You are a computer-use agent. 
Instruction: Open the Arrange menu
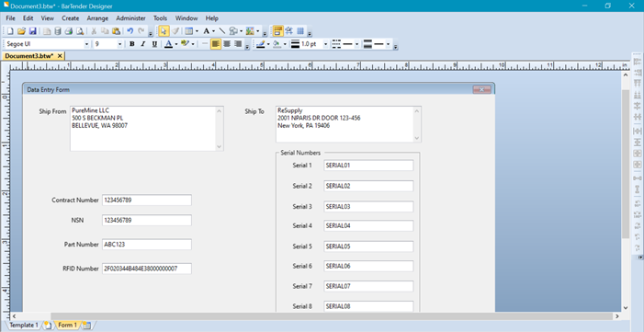(x=97, y=18)
